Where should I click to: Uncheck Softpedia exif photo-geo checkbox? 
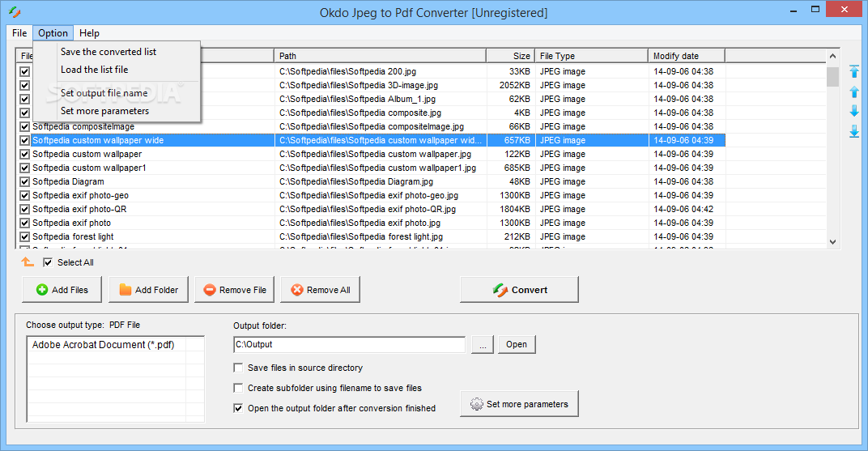24,195
